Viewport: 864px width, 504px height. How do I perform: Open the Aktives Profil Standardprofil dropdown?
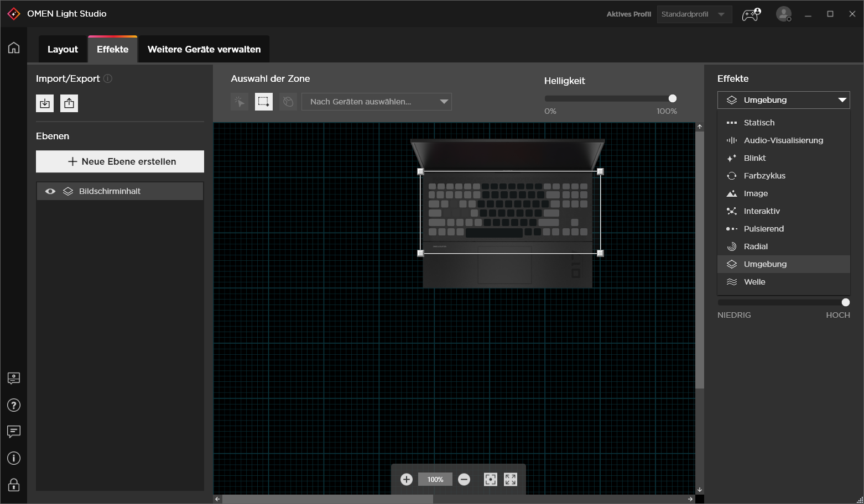(x=694, y=14)
